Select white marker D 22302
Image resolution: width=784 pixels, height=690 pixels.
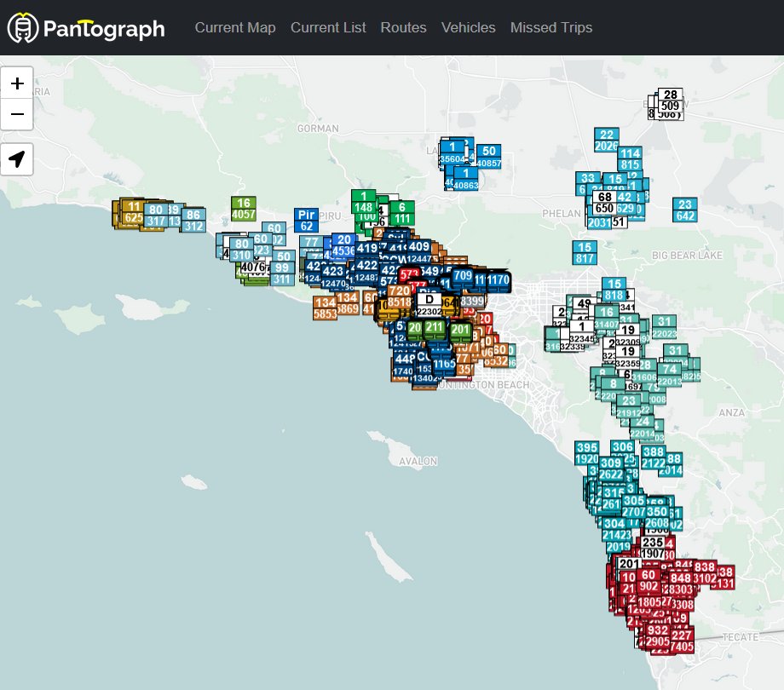coord(429,305)
